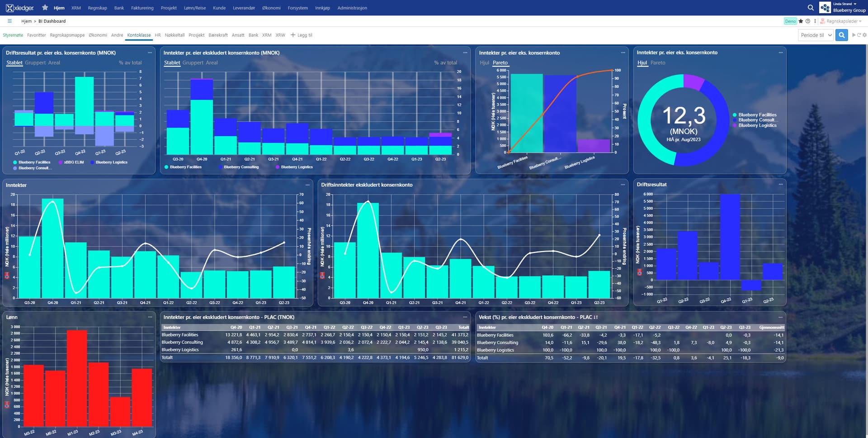Sort PLAC table by Totalt column
This screenshot has height=438, width=868.
[x=463, y=327]
